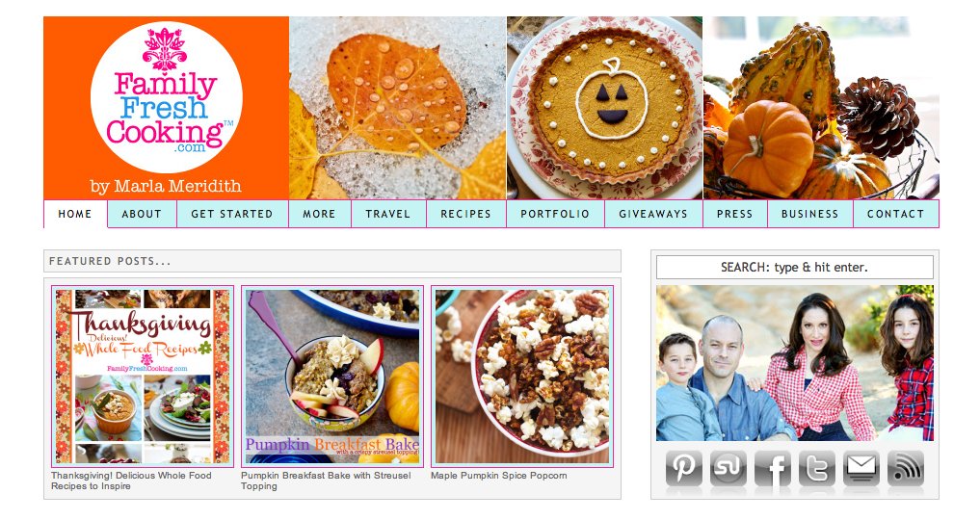Open the TRAVEL menu item
Image resolution: width=980 pixels, height=520 pixels.
[x=388, y=214]
